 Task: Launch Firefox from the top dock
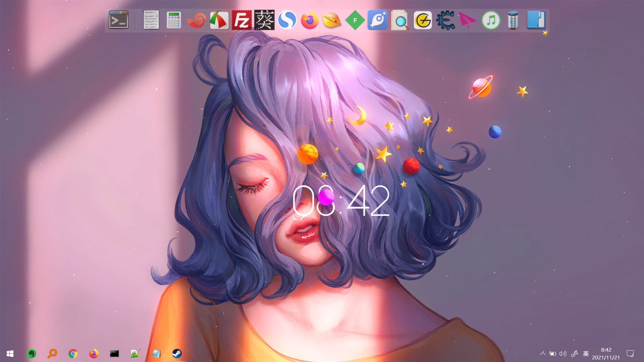point(310,20)
